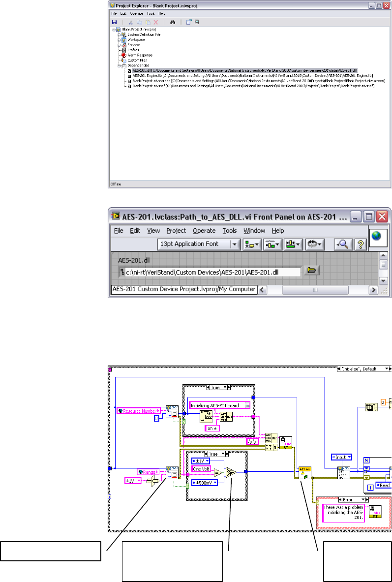Select the Profiles tree item
Image resolution: width=392 pixels, height=582 pixels.
click(x=133, y=50)
